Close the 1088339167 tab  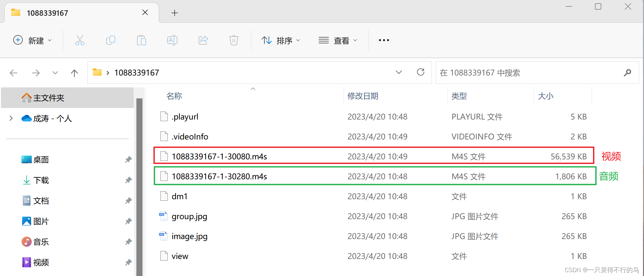coord(145,13)
